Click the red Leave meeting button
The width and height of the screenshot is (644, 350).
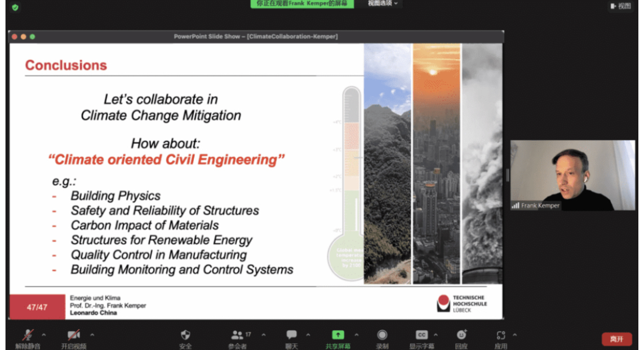pos(616,339)
